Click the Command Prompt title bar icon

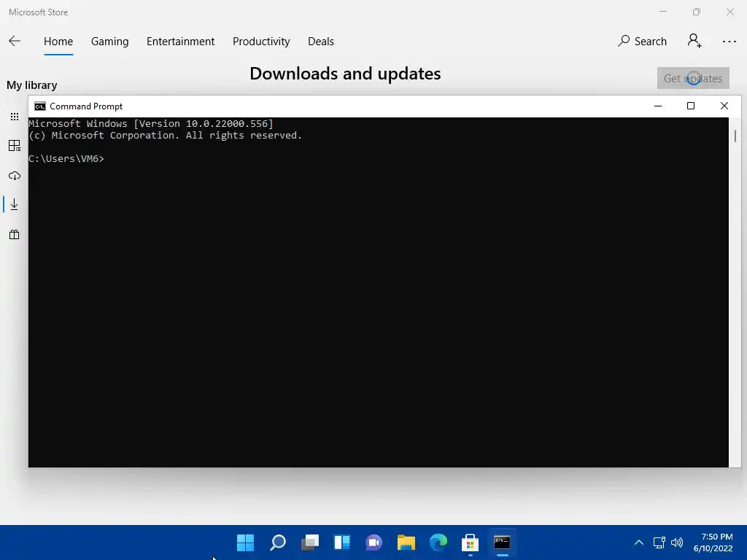pyautogui.click(x=40, y=106)
